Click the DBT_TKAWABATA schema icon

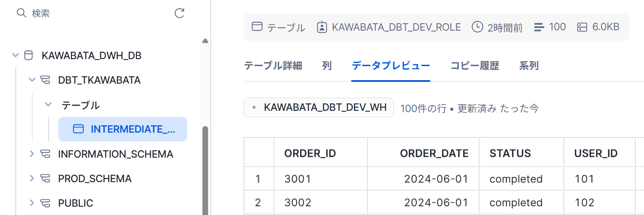coord(45,80)
